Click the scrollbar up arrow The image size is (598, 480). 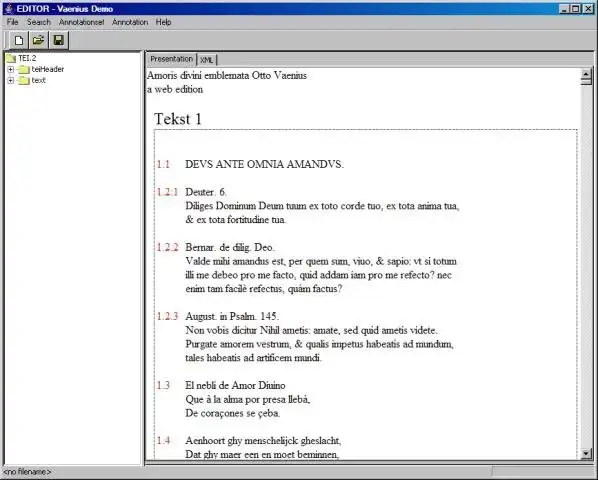pos(586,73)
